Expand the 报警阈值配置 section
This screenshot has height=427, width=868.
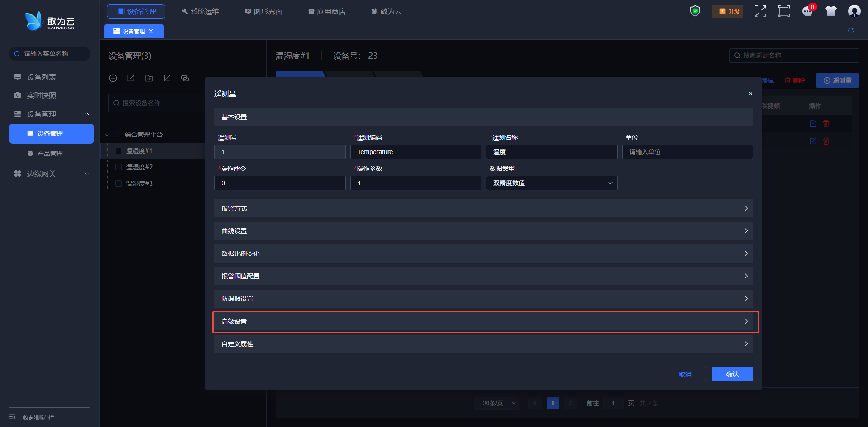point(484,276)
